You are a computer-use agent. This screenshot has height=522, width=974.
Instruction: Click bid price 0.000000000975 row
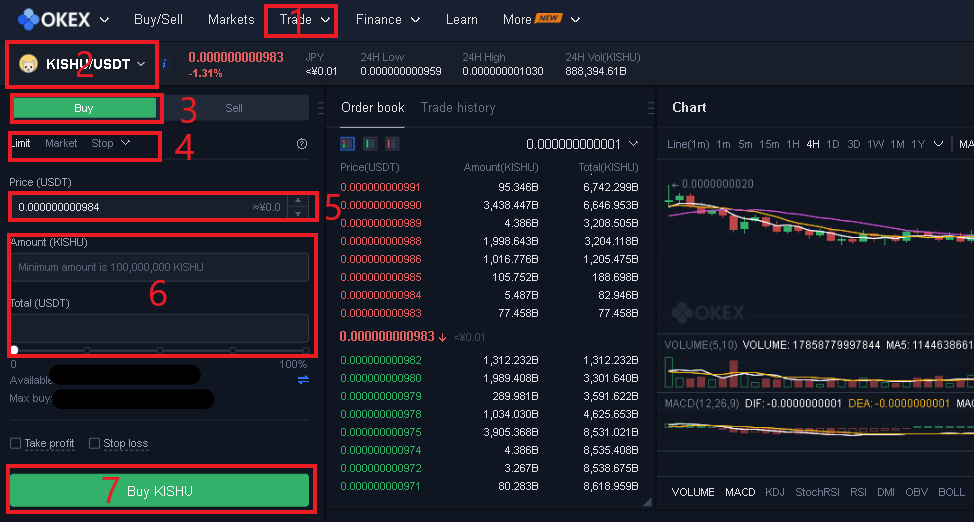click(489, 432)
